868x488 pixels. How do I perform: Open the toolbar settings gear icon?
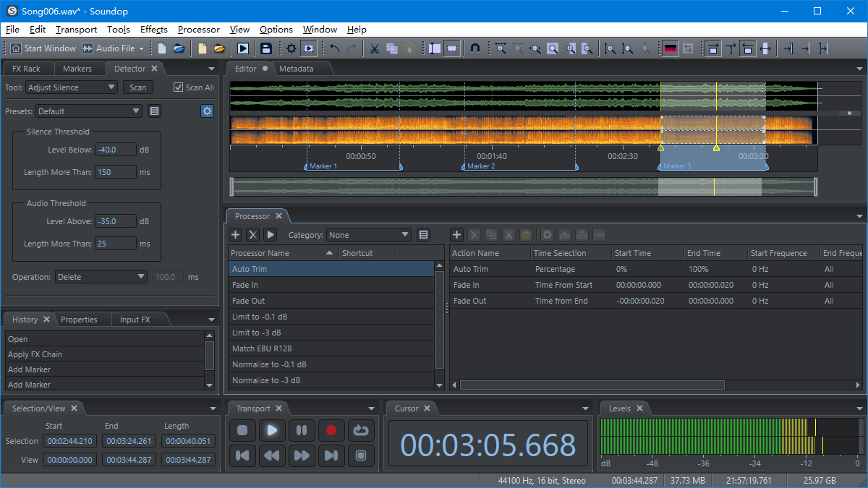coord(292,48)
